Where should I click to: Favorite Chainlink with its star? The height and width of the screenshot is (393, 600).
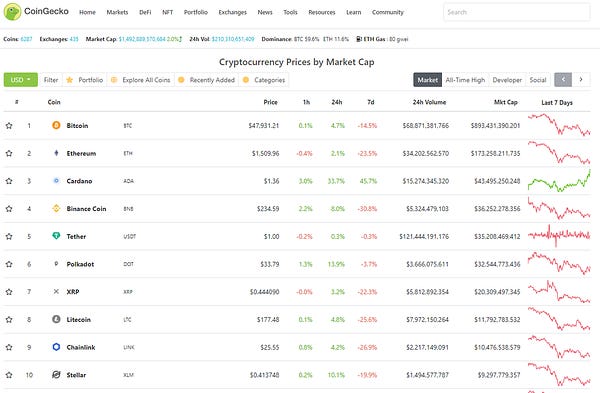[9, 347]
